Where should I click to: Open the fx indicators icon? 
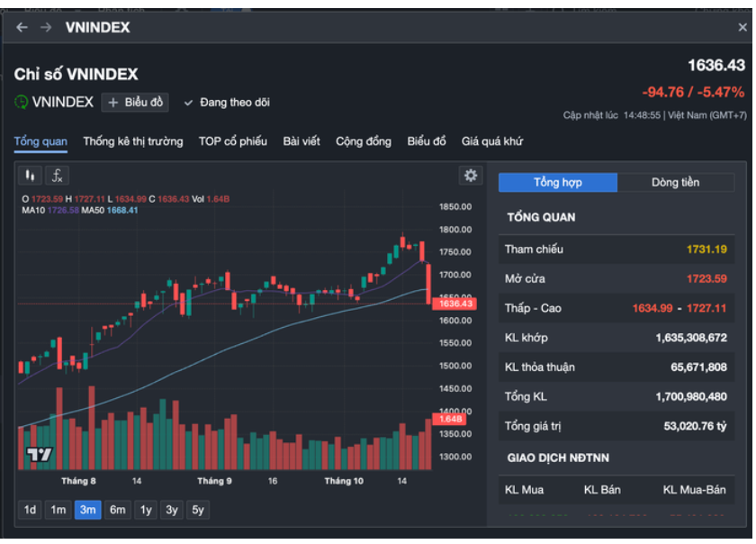click(x=57, y=176)
